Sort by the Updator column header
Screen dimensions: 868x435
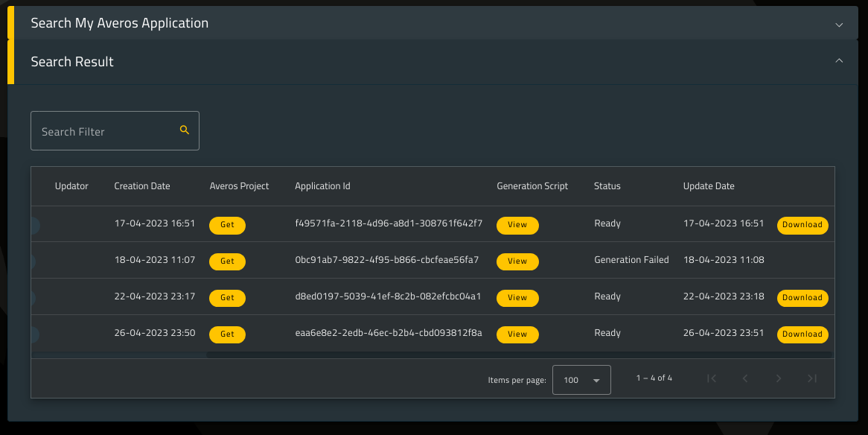point(71,186)
